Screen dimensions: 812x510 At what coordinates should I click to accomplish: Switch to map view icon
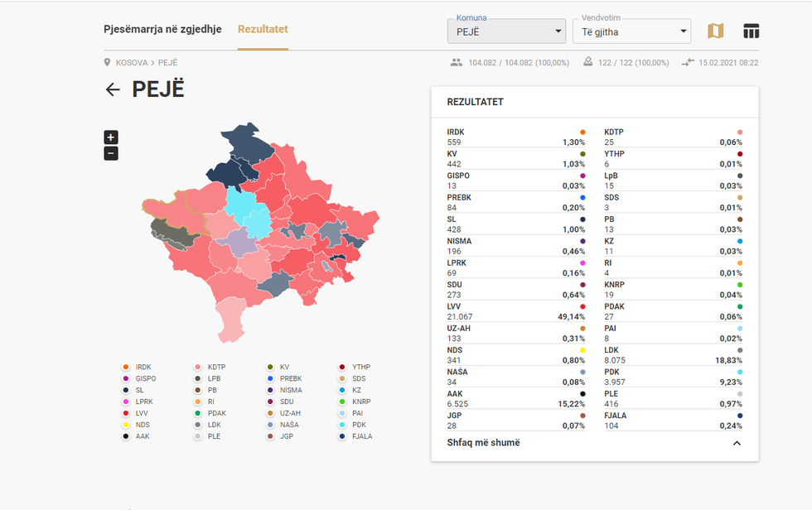tap(715, 31)
